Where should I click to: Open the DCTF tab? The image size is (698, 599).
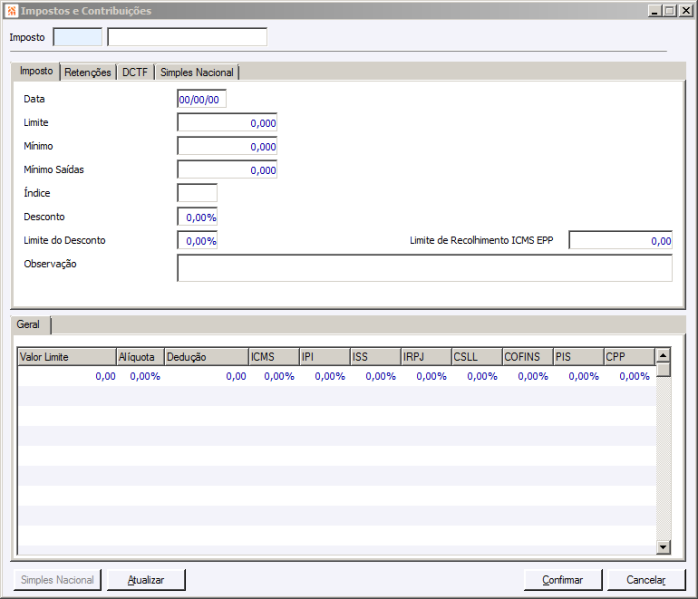135,72
